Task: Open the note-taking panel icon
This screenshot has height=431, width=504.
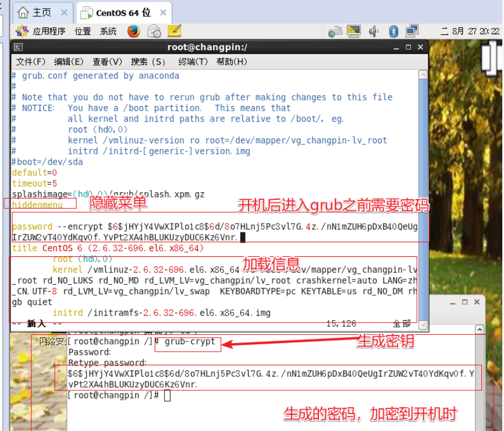Action: point(175,31)
